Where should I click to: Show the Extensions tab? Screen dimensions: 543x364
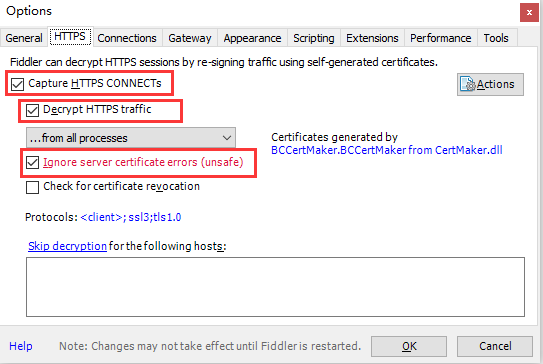click(x=372, y=38)
